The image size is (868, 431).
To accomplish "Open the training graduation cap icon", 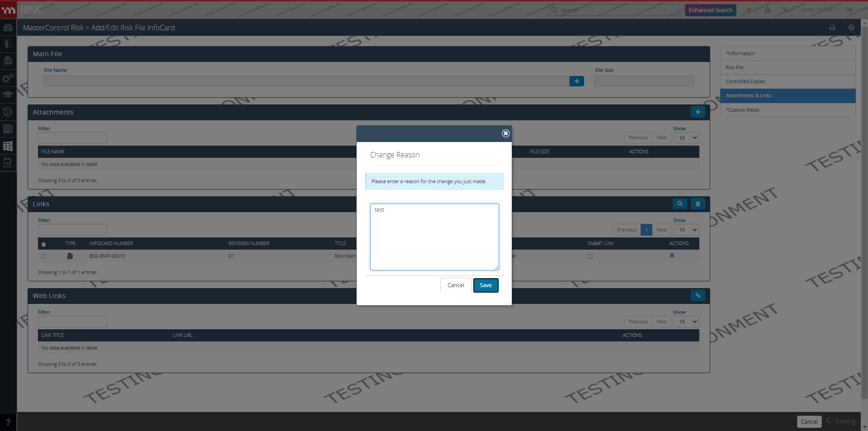I will [8, 95].
